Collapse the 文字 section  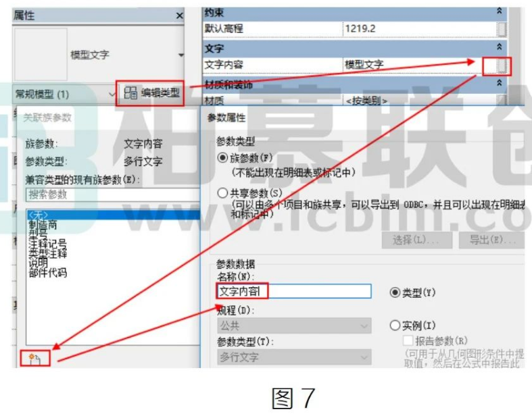pyautogui.click(x=499, y=47)
